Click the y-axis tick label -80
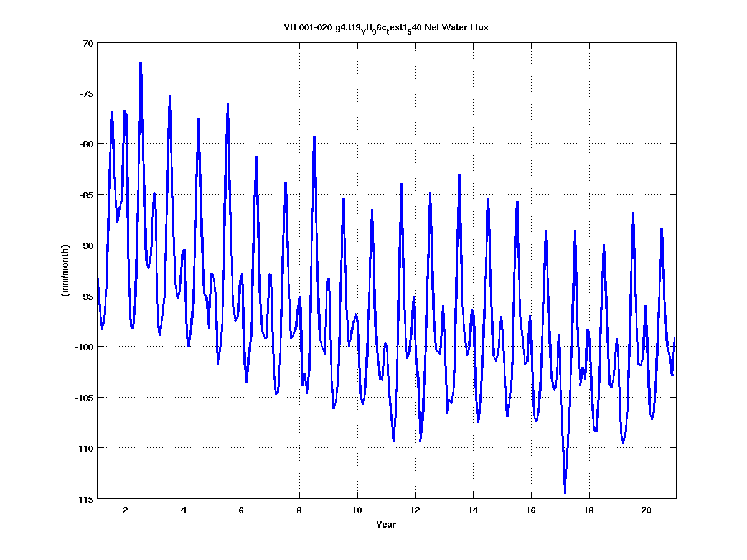This screenshot has width=747, height=560. [x=87, y=144]
